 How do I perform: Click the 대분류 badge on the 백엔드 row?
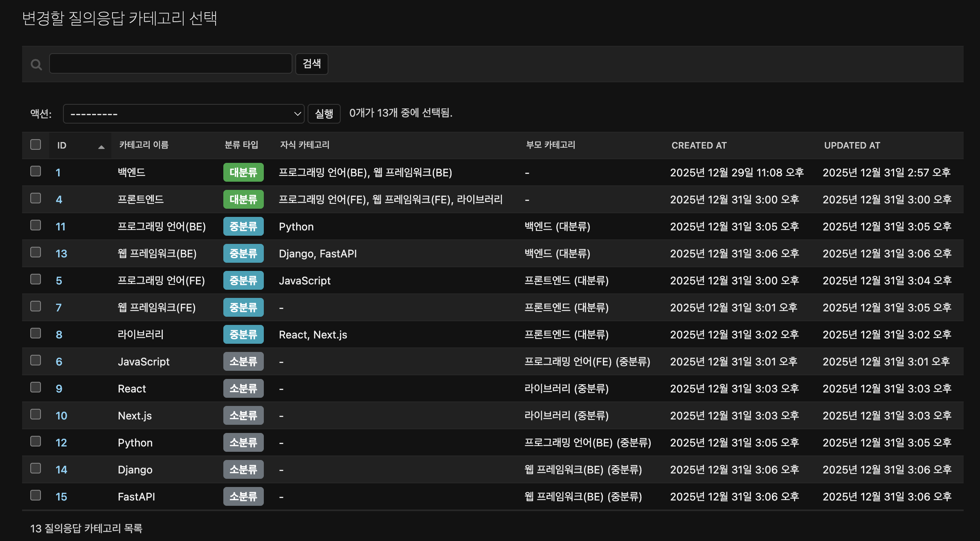click(243, 172)
